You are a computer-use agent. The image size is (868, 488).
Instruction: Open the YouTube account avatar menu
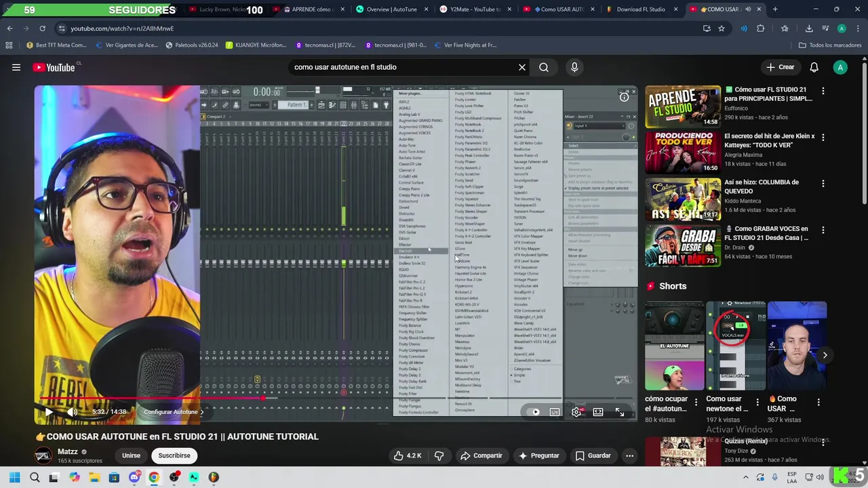(x=840, y=67)
